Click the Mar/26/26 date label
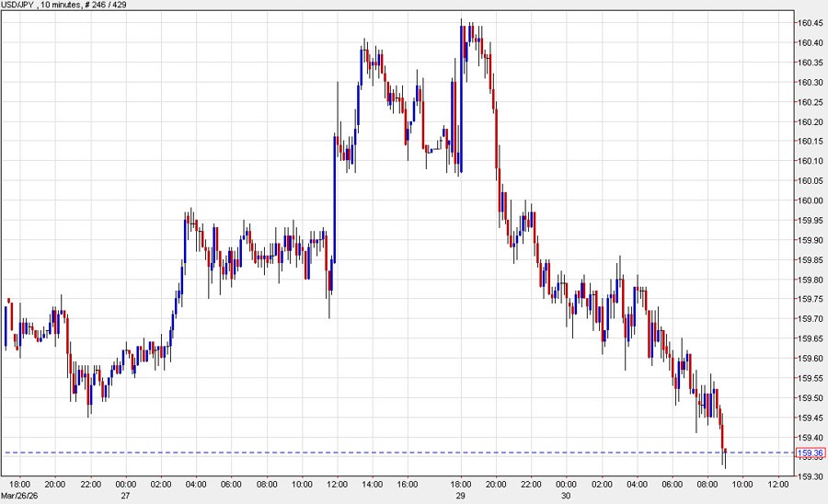This screenshot has width=828, height=504. click(19, 496)
